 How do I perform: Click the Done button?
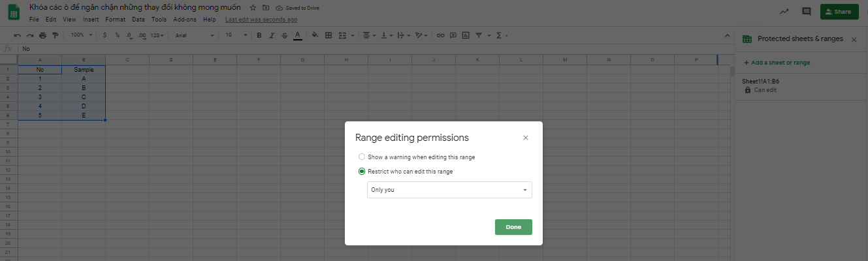pyautogui.click(x=513, y=227)
